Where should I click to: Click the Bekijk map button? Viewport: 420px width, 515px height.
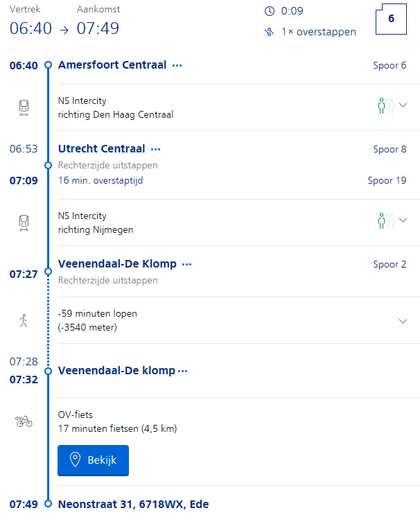[x=94, y=460]
